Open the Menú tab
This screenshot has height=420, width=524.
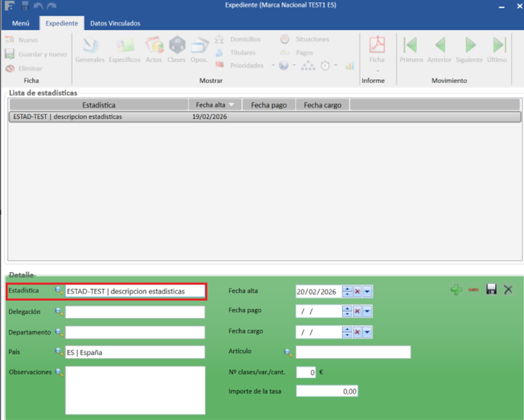pos(21,23)
